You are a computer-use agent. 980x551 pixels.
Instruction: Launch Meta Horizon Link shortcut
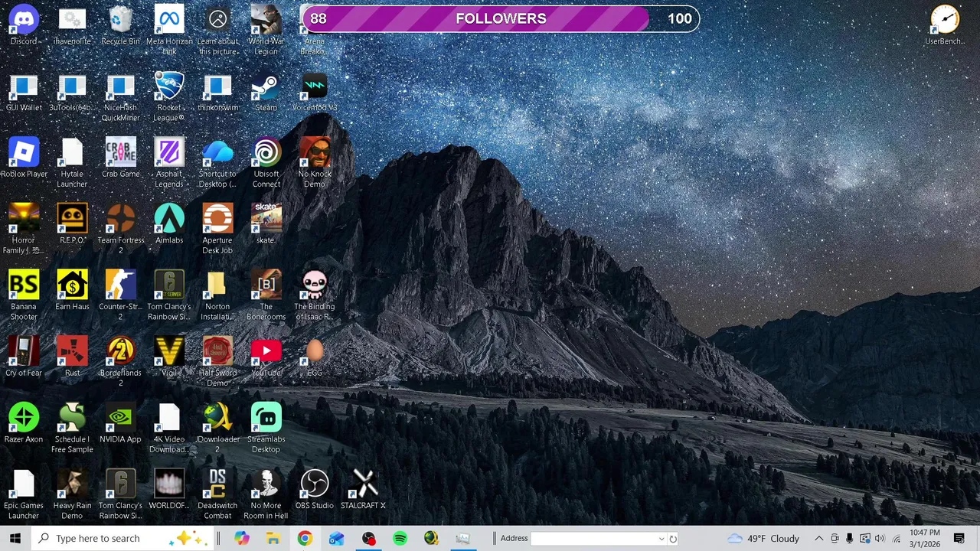tap(169, 30)
